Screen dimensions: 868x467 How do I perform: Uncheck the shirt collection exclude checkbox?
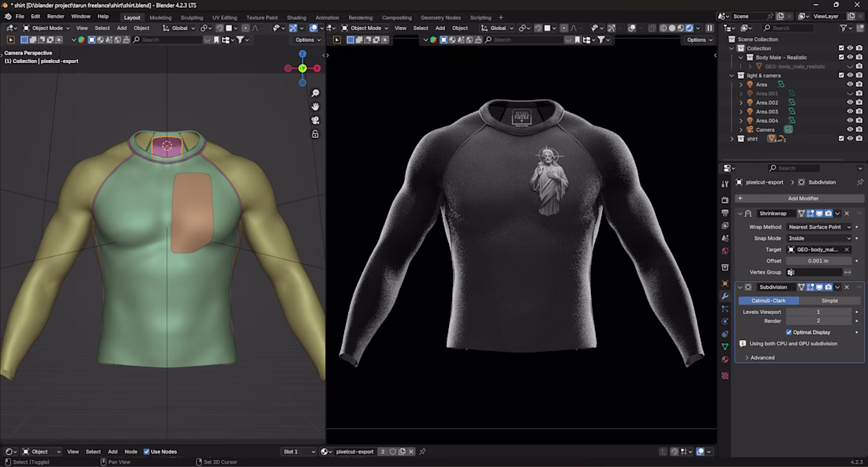[841, 138]
